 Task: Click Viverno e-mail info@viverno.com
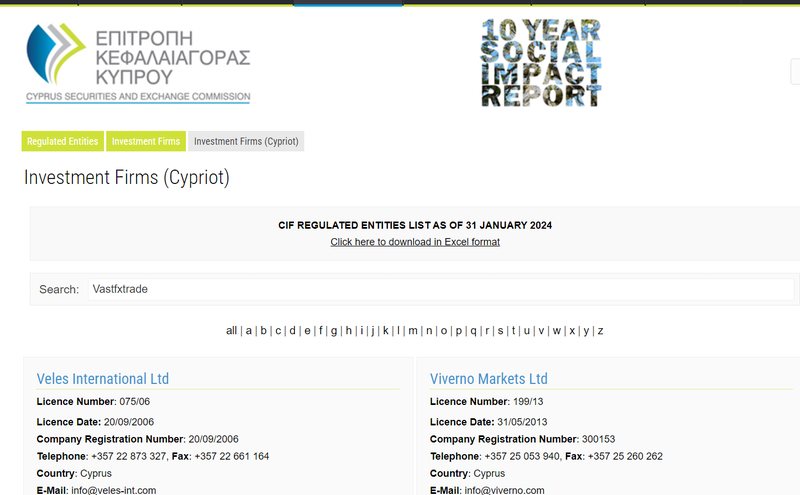[x=505, y=490]
